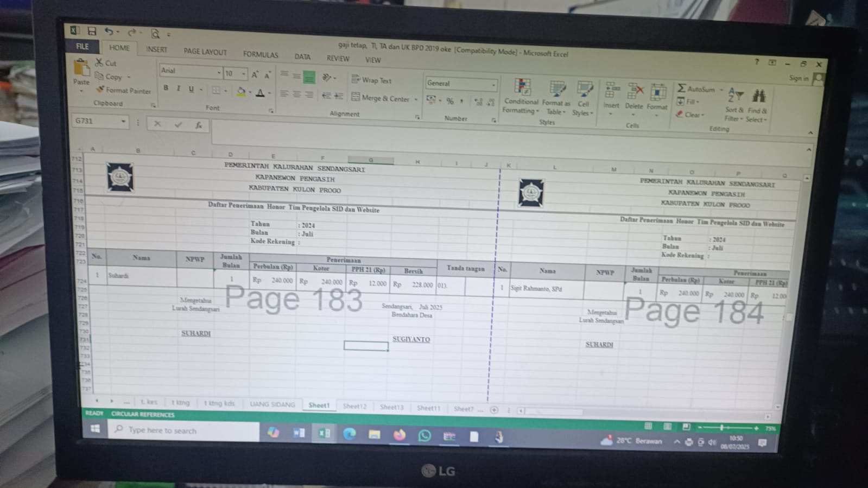Open the UANG SIDANG sheet tab
868x488 pixels.
[x=273, y=404]
